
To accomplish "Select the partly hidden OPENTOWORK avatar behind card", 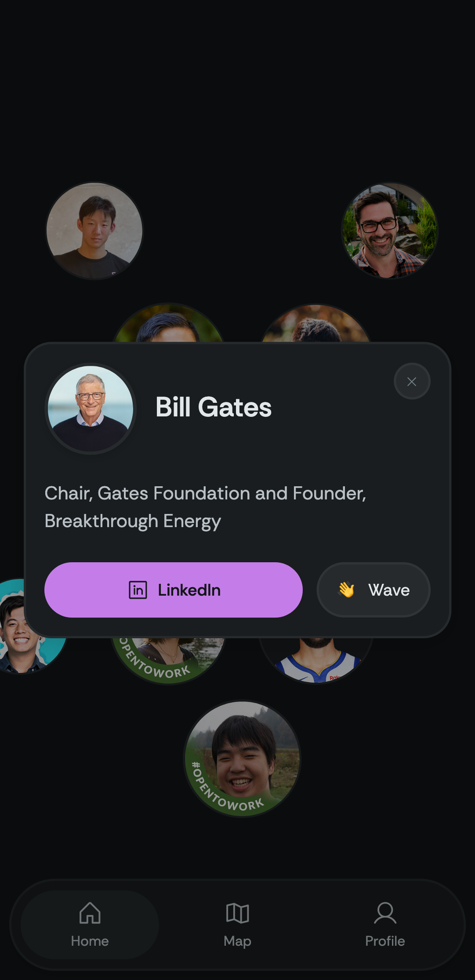I will coord(168,660).
